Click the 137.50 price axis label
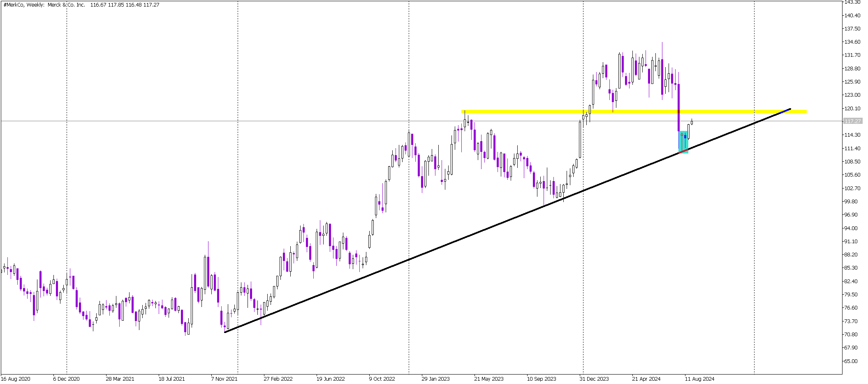The height and width of the screenshot is (384, 868). [x=852, y=28]
